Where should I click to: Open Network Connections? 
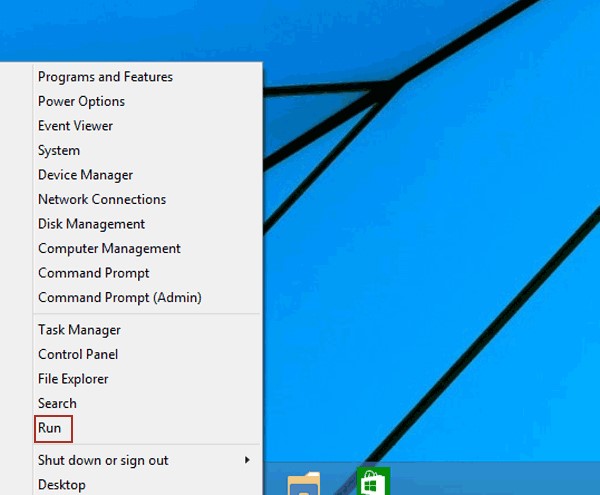coord(102,199)
